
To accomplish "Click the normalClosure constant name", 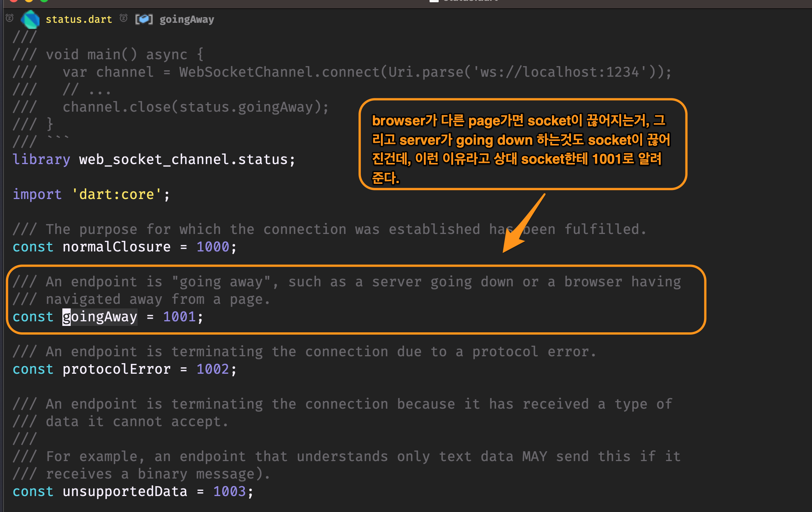I will (117, 247).
